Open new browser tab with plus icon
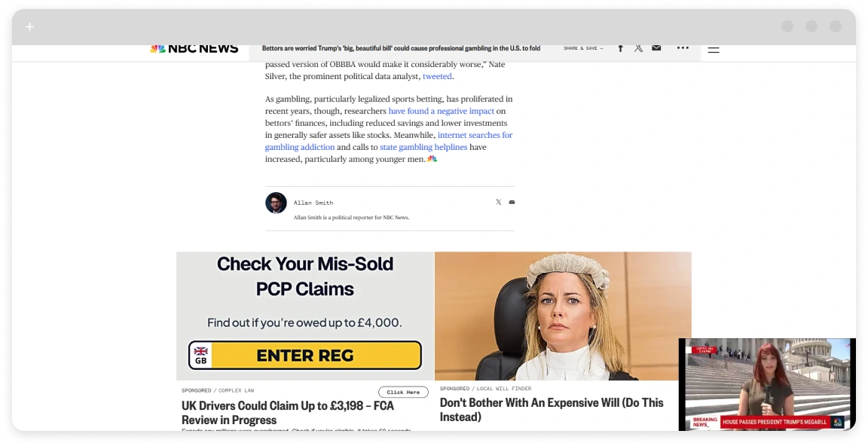 click(30, 26)
